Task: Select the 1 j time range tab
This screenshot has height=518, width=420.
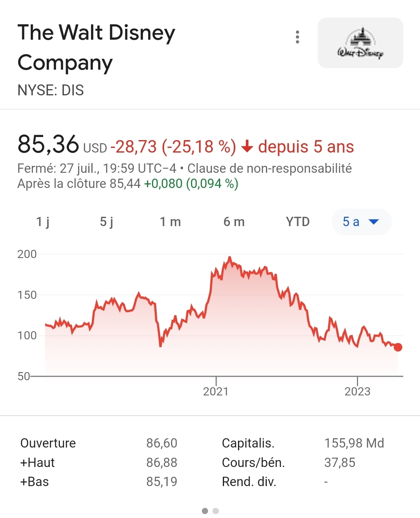Action: click(x=43, y=222)
